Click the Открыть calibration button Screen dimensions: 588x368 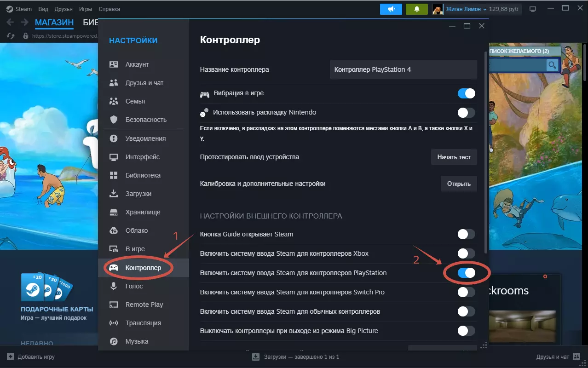[459, 184]
